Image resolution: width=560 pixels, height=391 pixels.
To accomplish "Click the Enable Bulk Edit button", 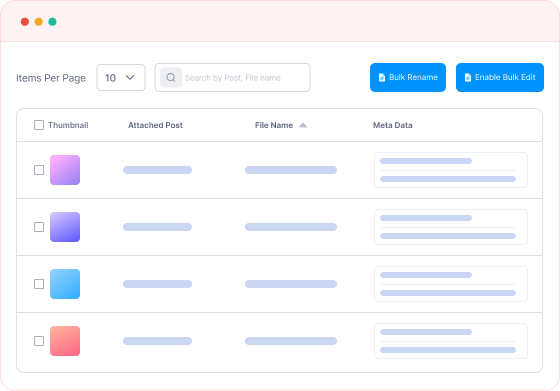I will pyautogui.click(x=500, y=77).
